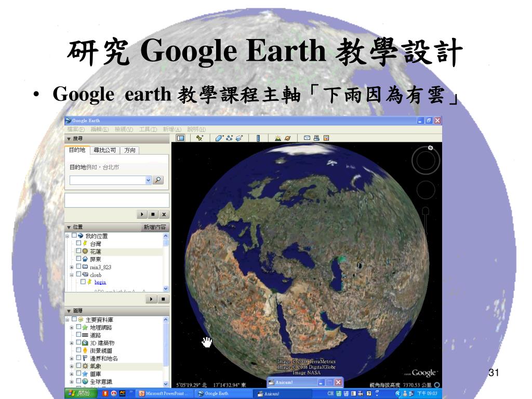Toggle checkbox for 我的位置
Image resolution: width=532 pixels, height=399 pixels.
[x=74, y=235]
